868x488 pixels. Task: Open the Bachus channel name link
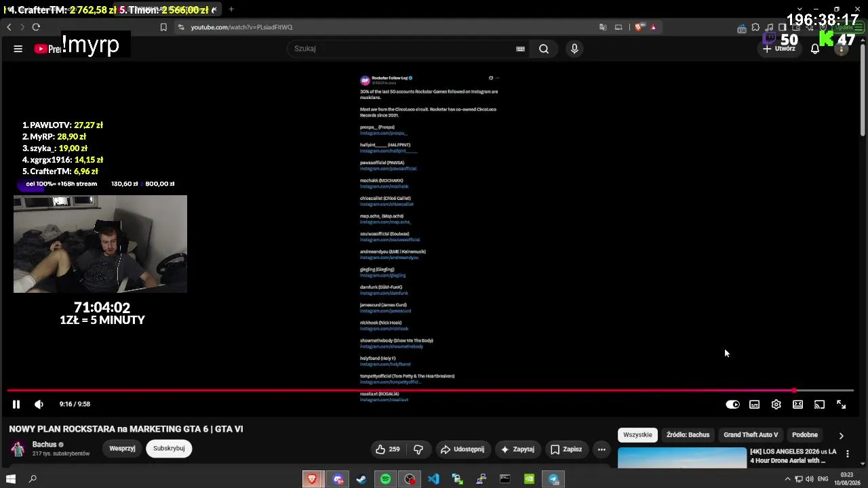coord(44,445)
